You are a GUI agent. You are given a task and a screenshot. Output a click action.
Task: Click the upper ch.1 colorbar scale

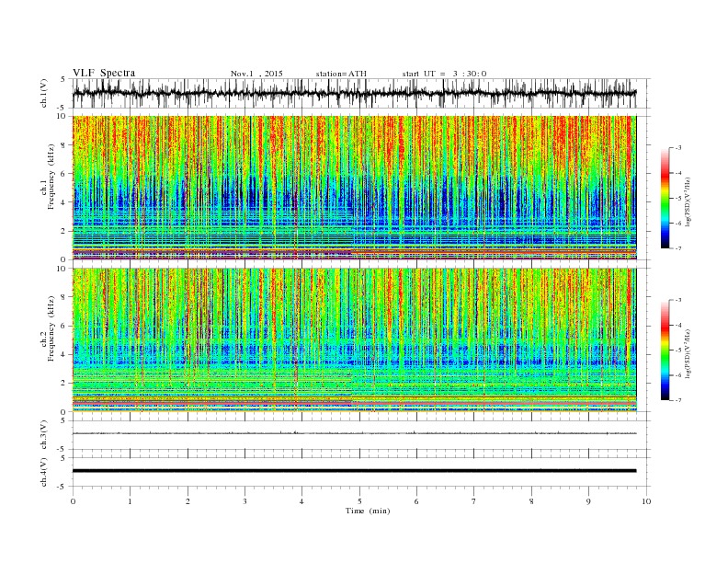665,198
